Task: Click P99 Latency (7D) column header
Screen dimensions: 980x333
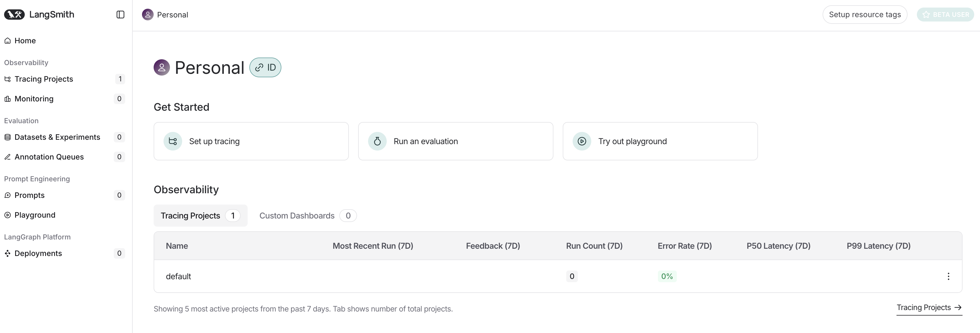Action: (878, 246)
